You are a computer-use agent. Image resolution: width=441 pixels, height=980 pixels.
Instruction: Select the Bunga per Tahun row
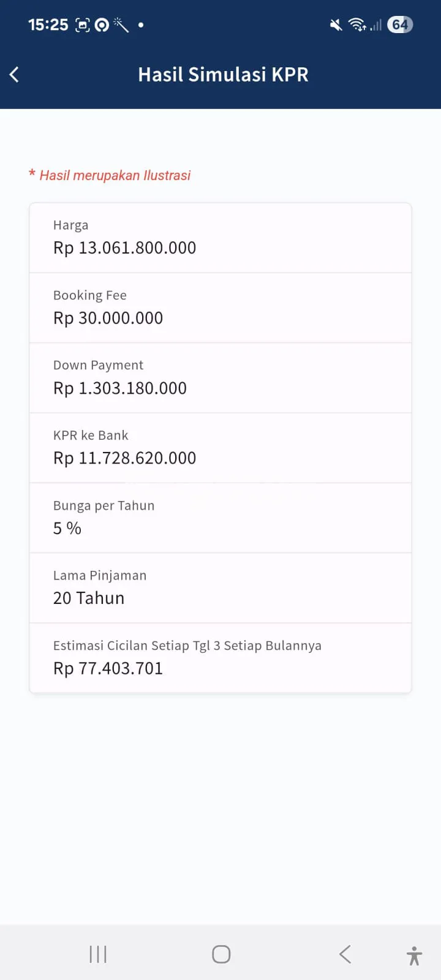pyautogui.click(x=221, y=518)
